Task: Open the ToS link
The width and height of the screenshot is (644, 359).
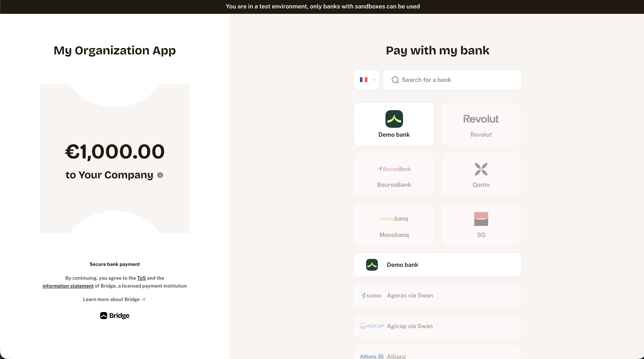Action: [141, 278]
